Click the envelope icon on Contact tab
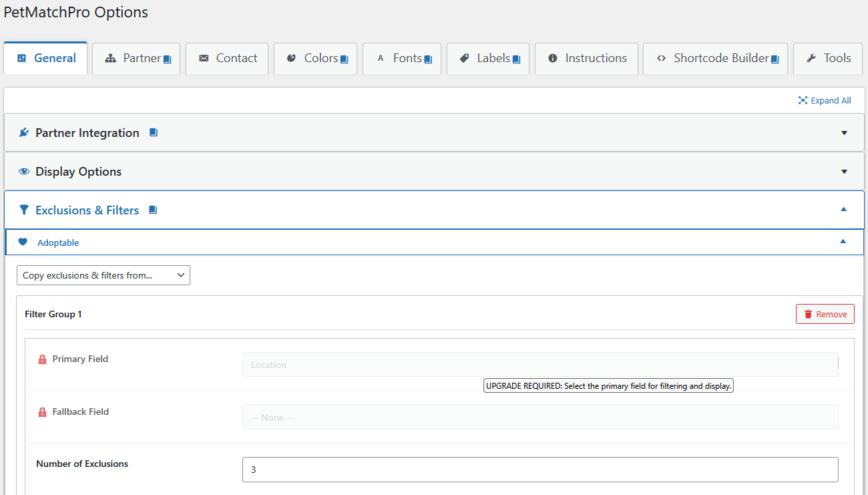 click(x=204, y=59)
